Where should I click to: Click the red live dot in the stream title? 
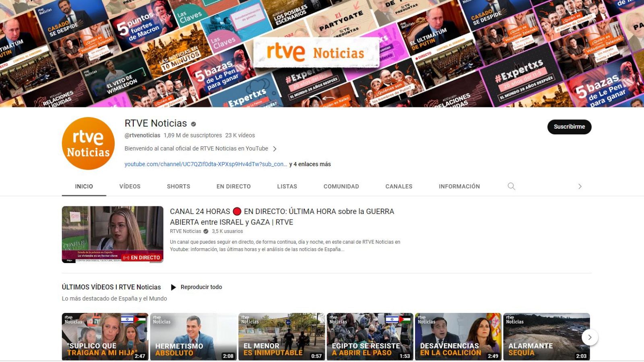click(237, 211)
